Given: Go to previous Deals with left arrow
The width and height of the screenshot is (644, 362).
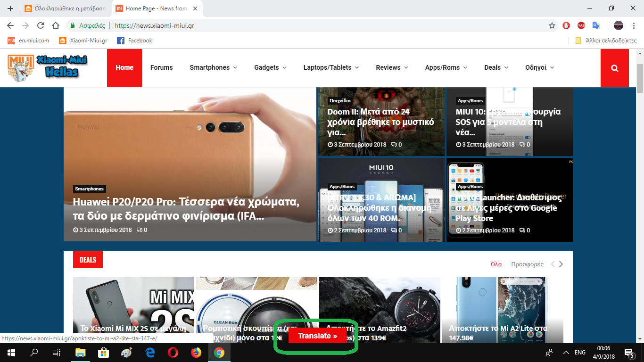Looking at the screenshot, I should pyautogui.click(x=553, y=264).
